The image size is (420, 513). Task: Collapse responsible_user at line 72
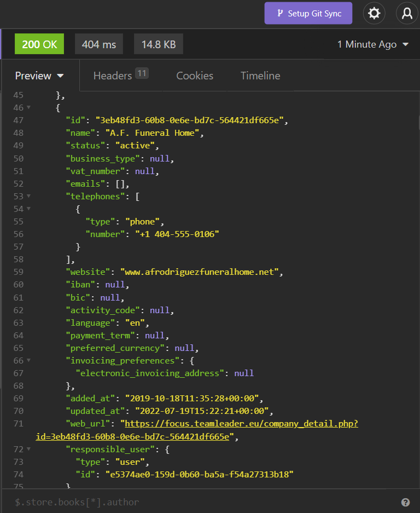pyautogui.click(x=29, y=449)
